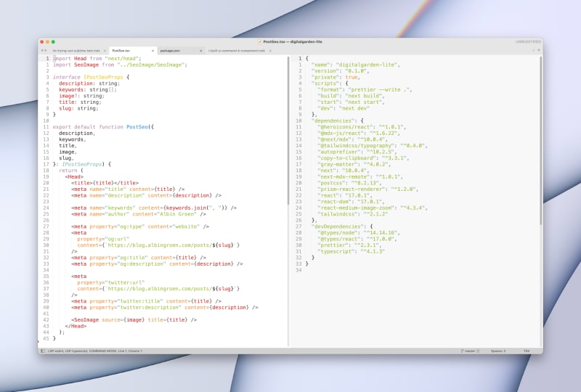Click "format": "prettier --write ." line
This screenshot has width=581, height=392.
tap(365, 90)
